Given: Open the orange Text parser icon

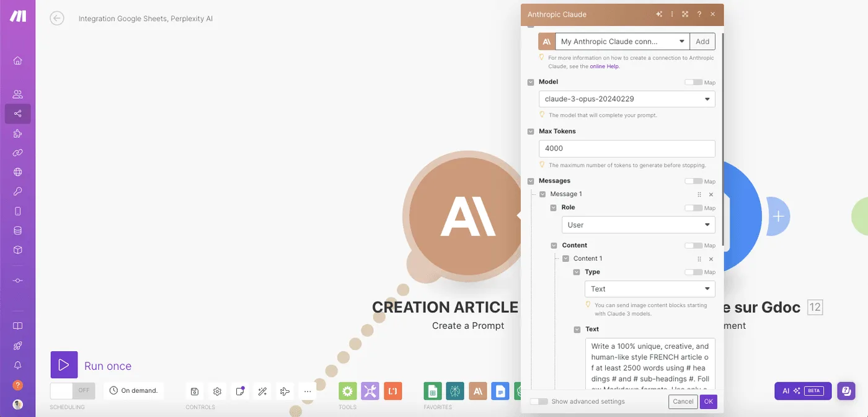Looking at the screenshot, I should pyautogui.click(x=393, y=391).
